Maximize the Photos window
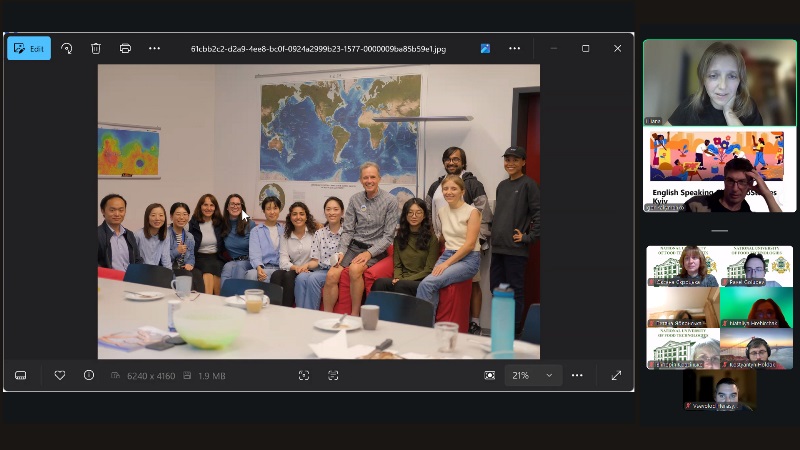 (586, 48)
